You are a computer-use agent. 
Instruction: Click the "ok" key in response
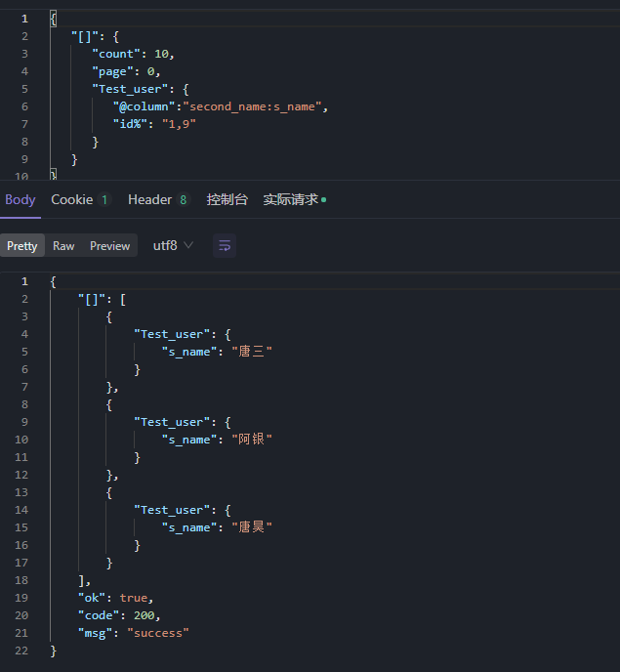(92, 598)
